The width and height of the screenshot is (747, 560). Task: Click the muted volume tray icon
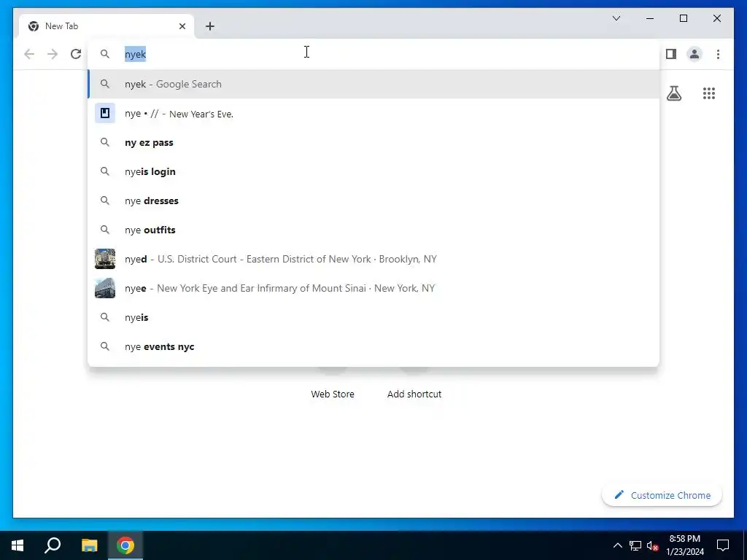(x=653, y=545)
